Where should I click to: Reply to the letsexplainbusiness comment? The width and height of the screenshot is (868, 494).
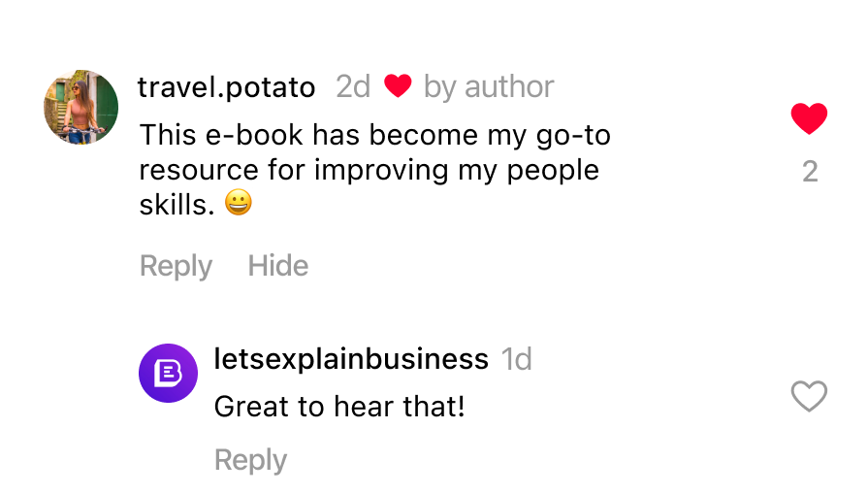(250, 460)
